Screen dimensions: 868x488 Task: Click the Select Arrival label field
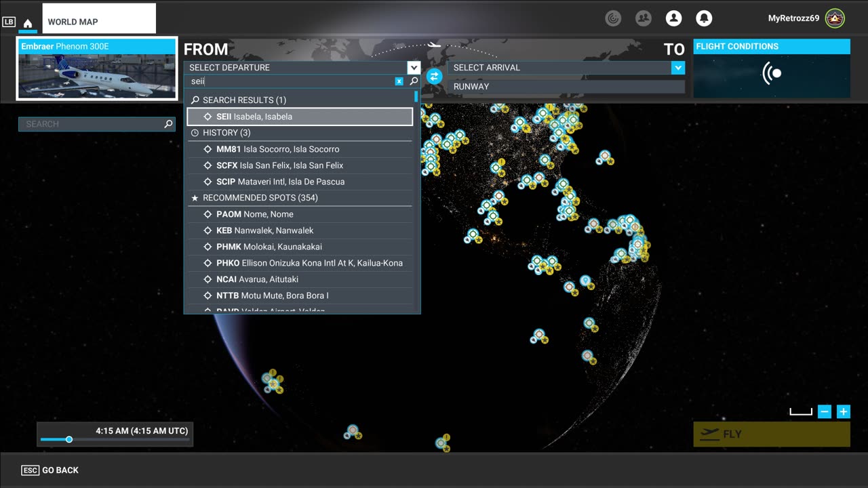[559, 67]
